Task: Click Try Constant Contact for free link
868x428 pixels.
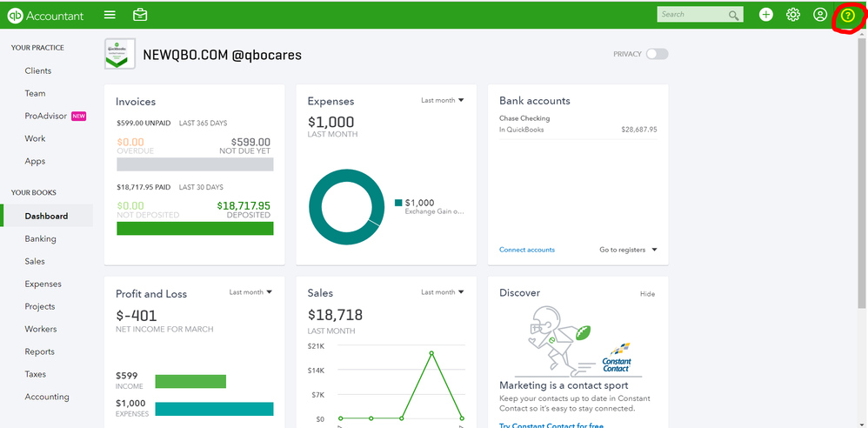Action: [x=551, y=425]
